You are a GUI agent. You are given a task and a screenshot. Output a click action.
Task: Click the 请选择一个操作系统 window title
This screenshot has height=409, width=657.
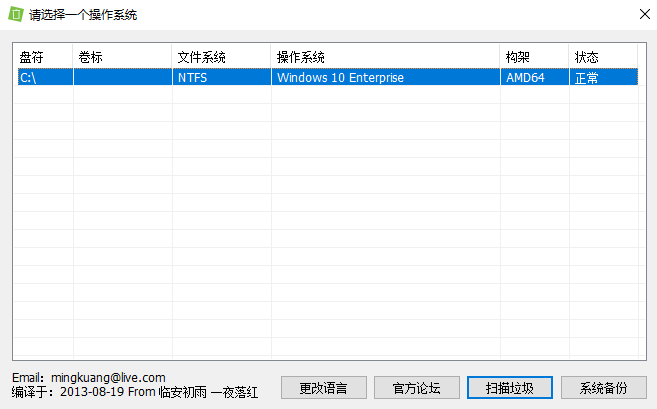tap(83, 15)
